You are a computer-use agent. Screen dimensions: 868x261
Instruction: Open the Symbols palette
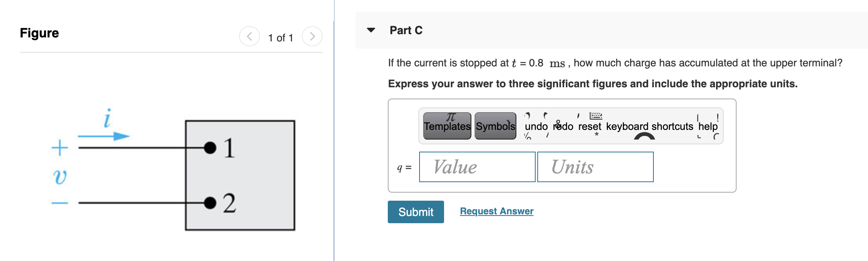[495, 126]
